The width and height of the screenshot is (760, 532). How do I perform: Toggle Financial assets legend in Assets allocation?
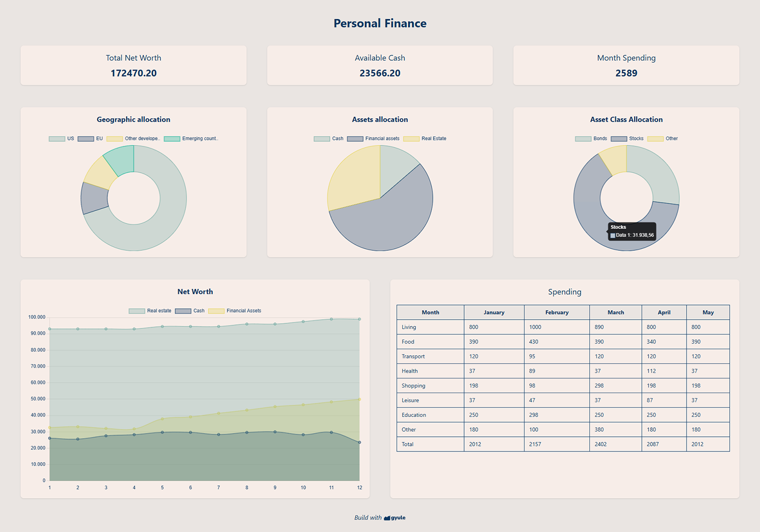(x=373, y=139)
